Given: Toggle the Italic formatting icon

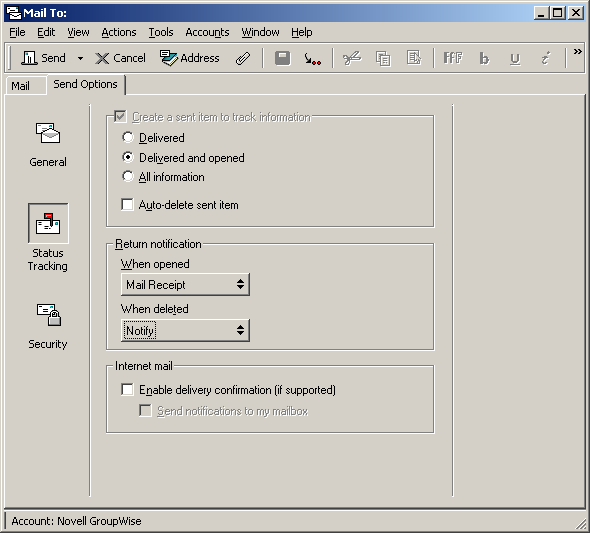Looking at the screenshot, I should point(545,58).
